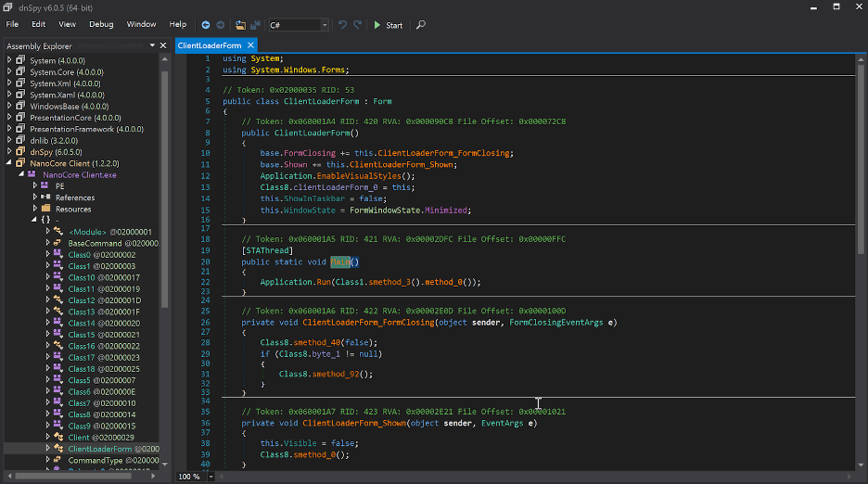Close the Assembly Explorer panel

[165, 45]
